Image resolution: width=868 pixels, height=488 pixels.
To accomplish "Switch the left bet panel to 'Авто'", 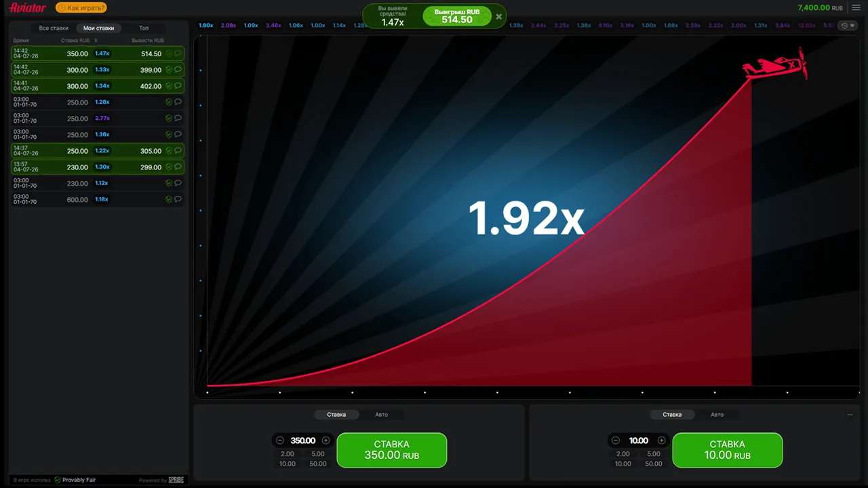I will tap(382, 414).
